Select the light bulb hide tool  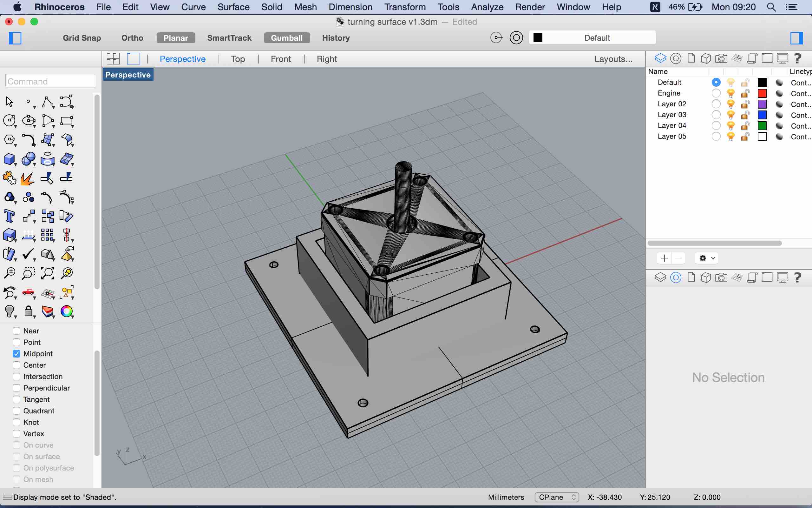pos(10,311)
